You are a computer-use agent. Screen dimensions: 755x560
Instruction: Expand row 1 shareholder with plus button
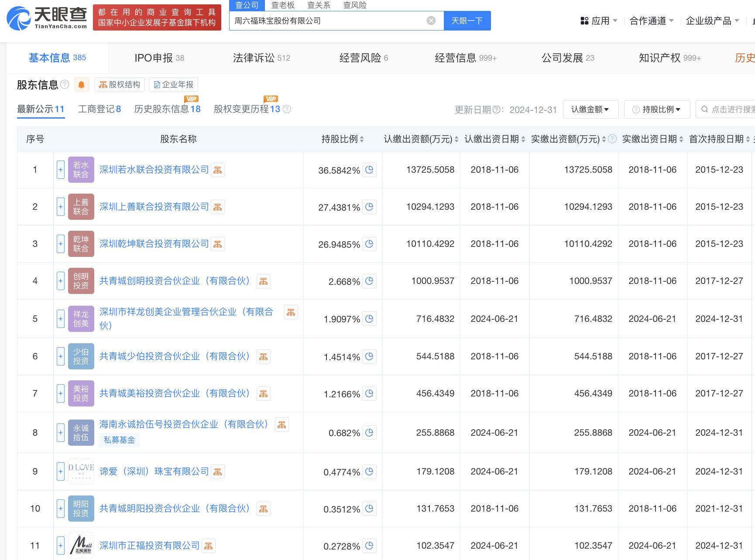coord(61,170)
